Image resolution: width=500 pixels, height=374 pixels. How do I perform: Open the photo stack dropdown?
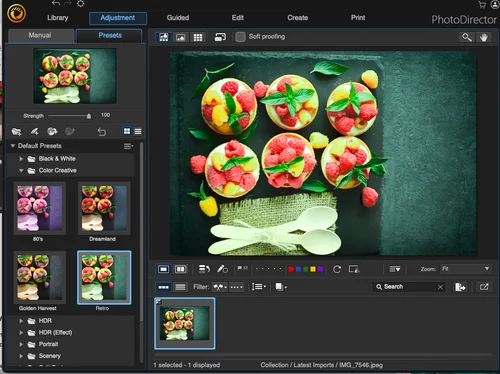tap(281, 287)
